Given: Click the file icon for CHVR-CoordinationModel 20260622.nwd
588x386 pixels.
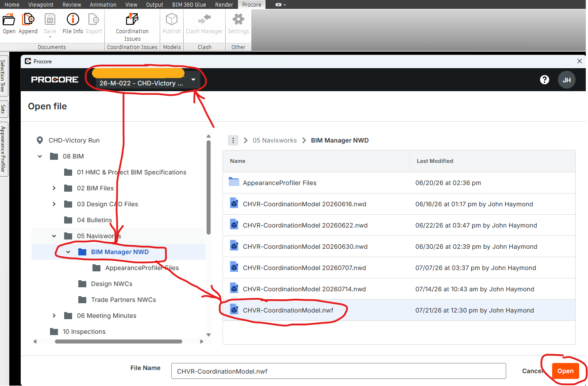Looking at the screenshot, I should (x=234, y=225).
